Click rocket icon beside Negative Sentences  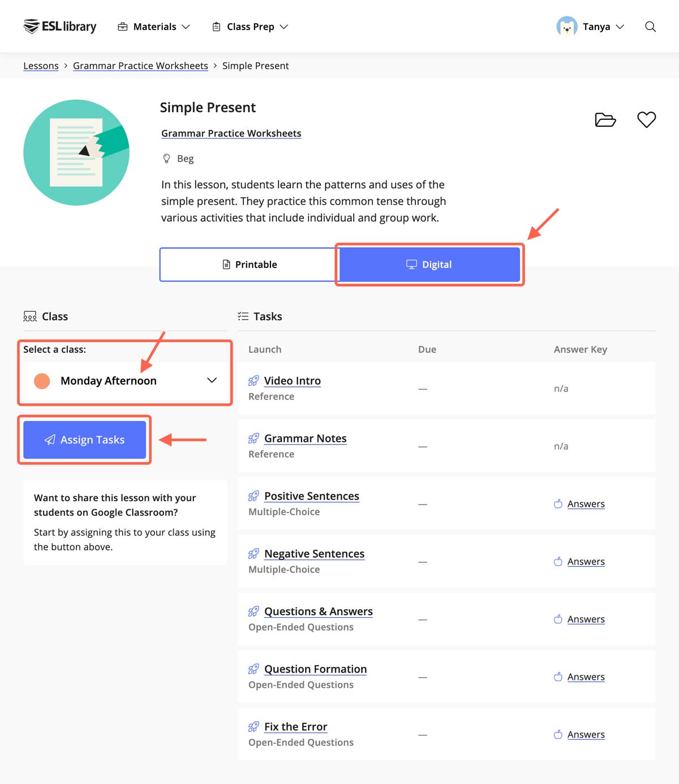point(253,554)
